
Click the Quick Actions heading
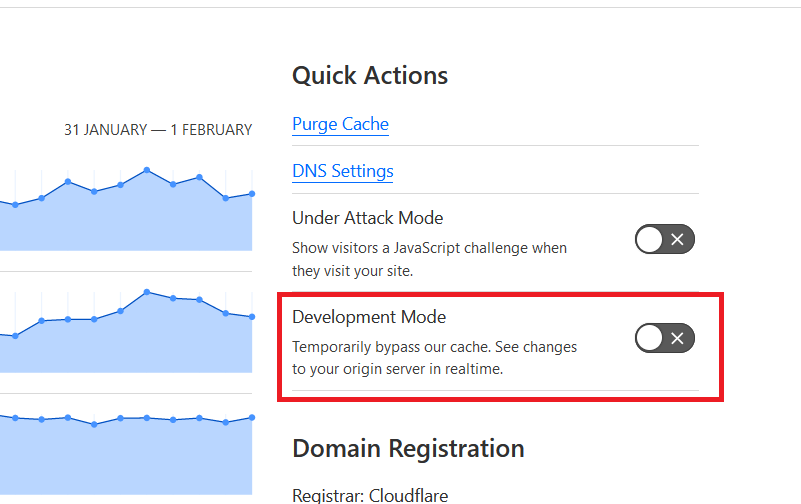coord(370,76)
